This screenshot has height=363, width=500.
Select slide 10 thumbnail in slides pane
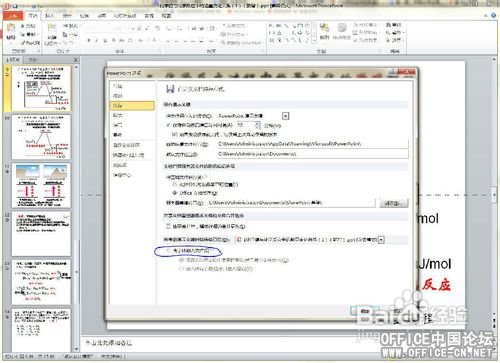coord(42,137)
